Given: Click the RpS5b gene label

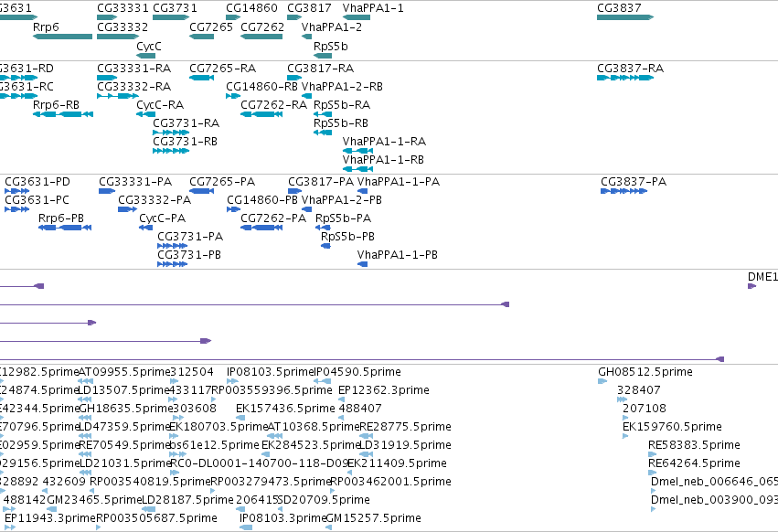Looking at the screenshot, I should point(330,46).
